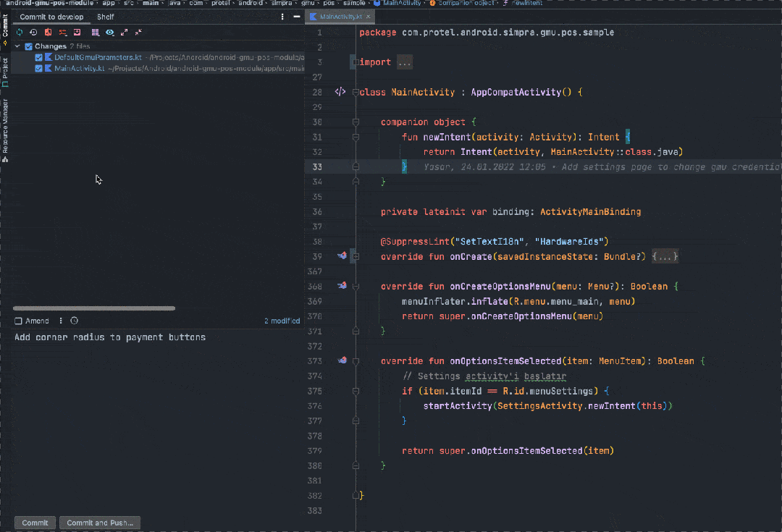
Task: Fold onOptionsItemSelected at line 373
Action: (356, 361)
